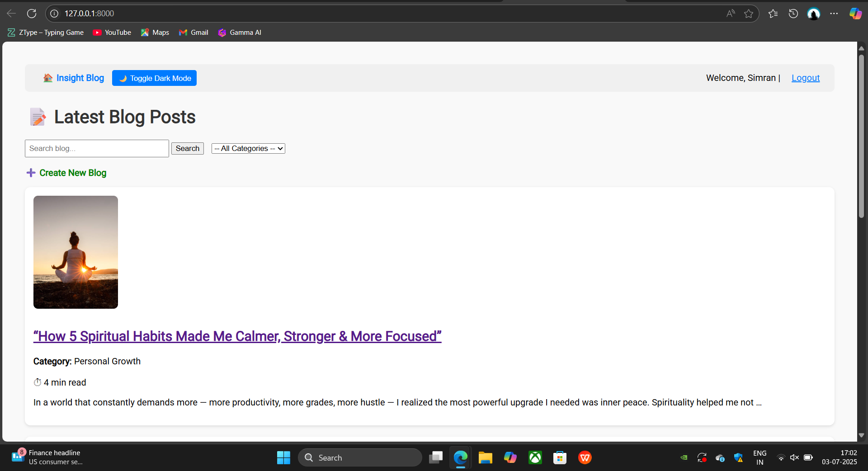This screenshot has height=471, width=868.
Task: Open the Favorites list icon
Action: coord(773,14)
